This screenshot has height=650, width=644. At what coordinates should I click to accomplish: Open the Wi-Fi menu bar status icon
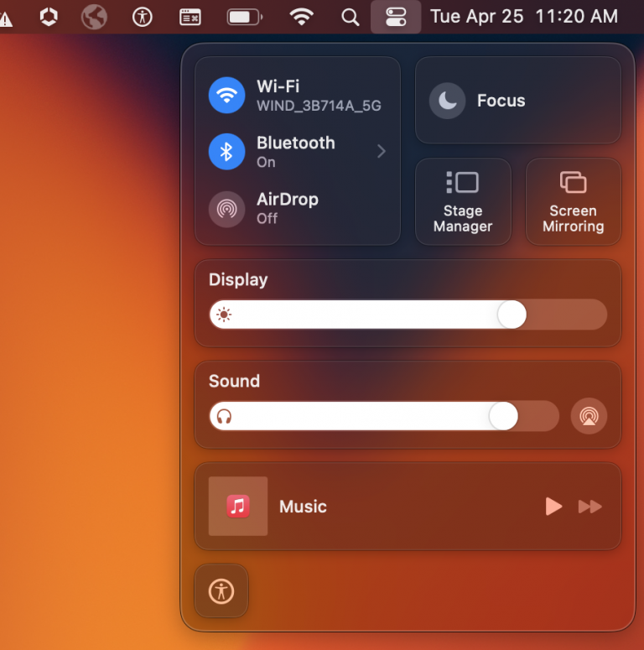(x=301, y=17)
